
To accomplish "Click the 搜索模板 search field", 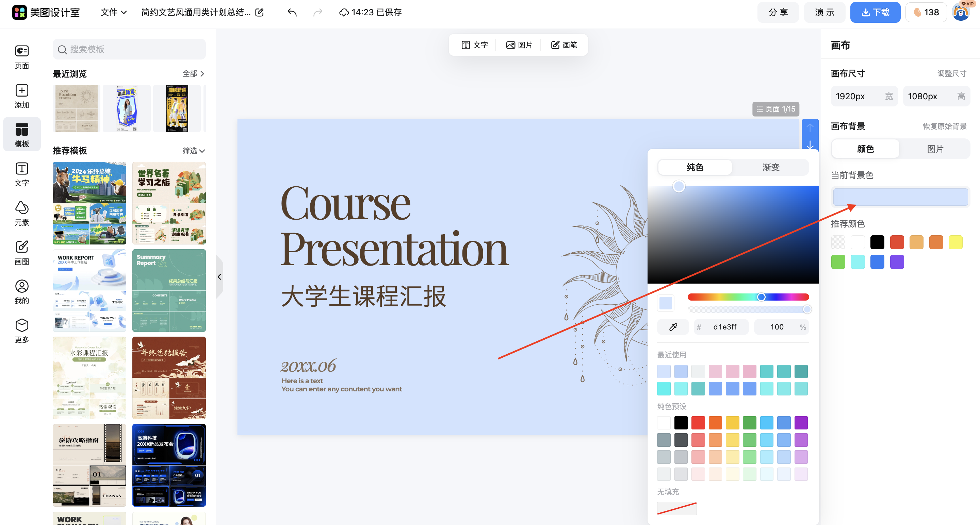I will pyautogui.click(x=129, y=49).
